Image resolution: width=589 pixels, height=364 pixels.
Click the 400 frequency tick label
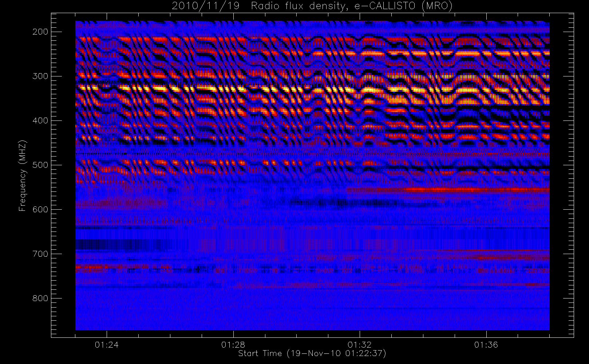(40, 120)
